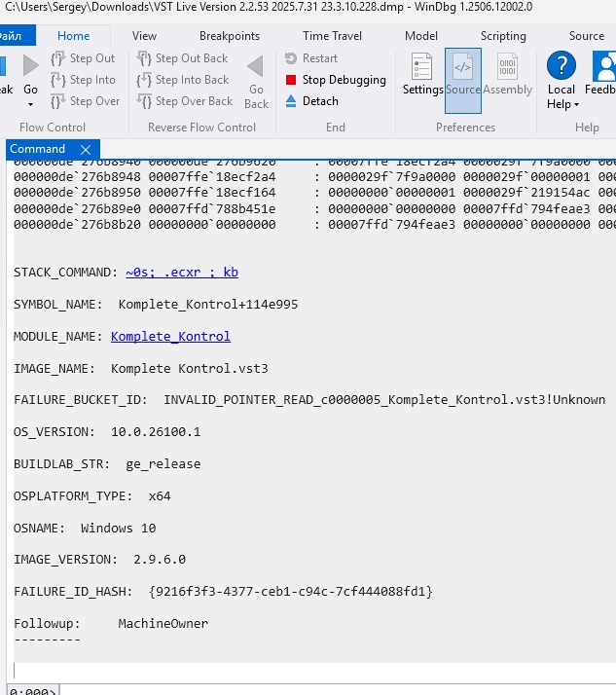
Task: Expand the Local Help dropdown arrow
Action: (x=576, y=105)
